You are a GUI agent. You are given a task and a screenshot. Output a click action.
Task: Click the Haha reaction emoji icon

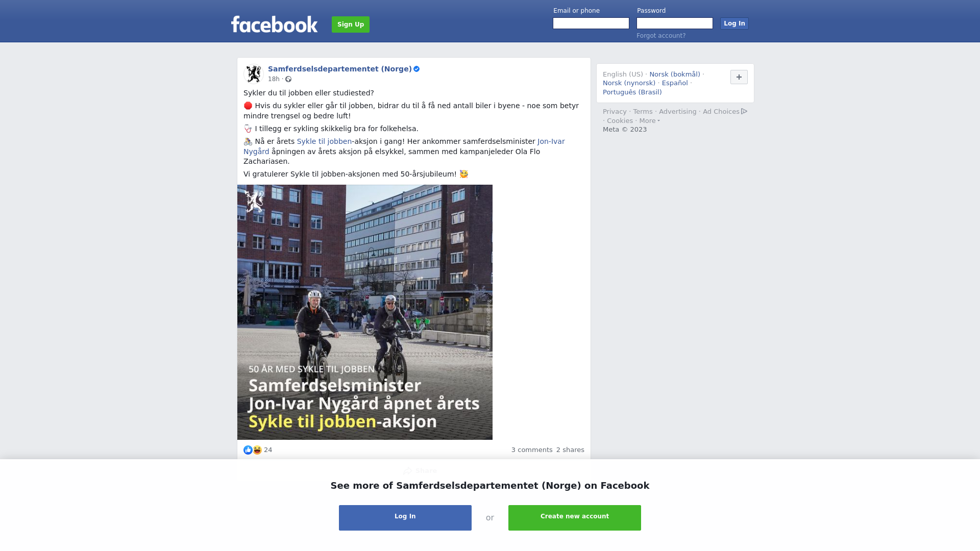coord(257,450)
